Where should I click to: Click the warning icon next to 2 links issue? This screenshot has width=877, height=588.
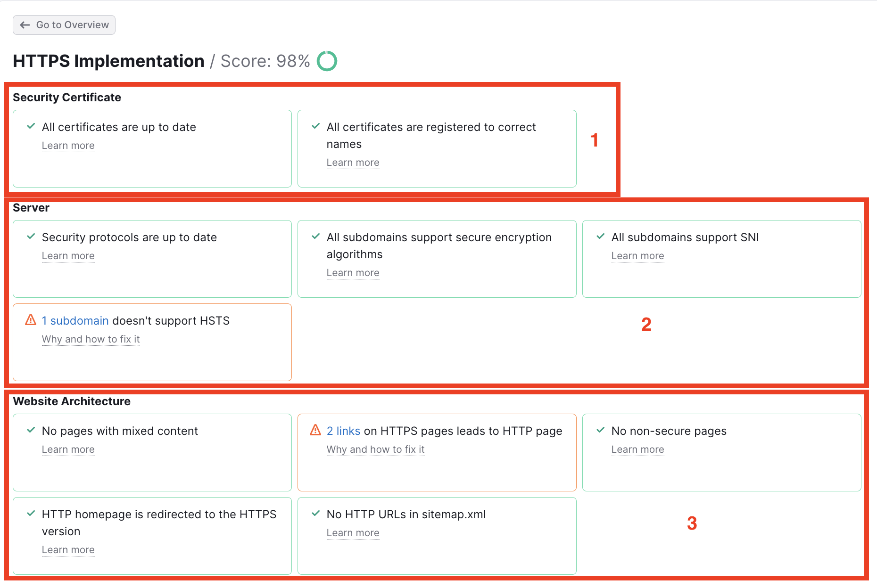coord(315,430)
